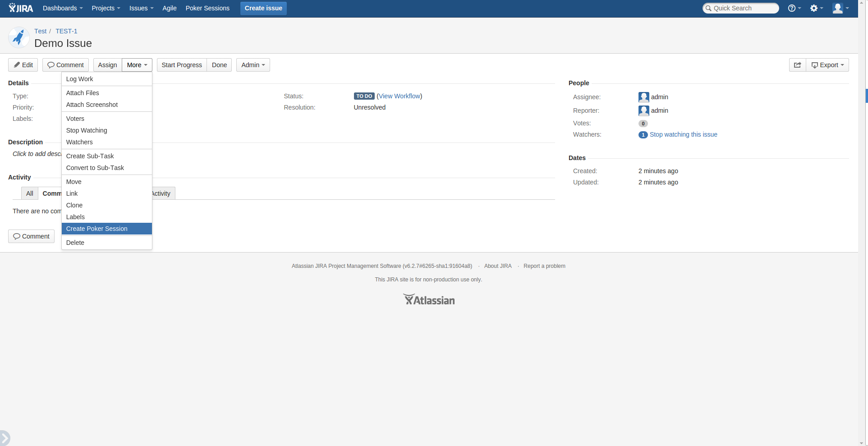Click admin avatar next to Reporter

click(x=643, y=110)
